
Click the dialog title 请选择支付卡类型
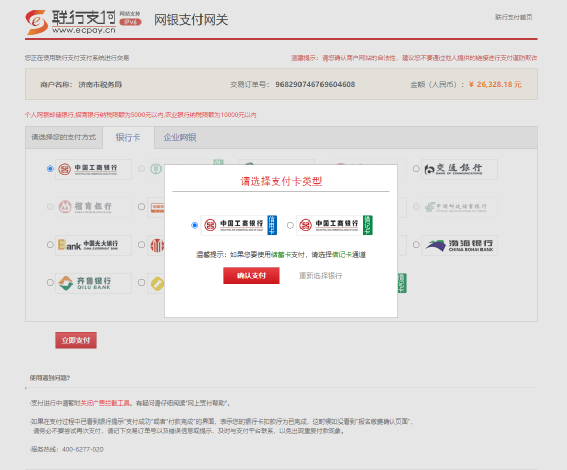(x=281, y=181)
